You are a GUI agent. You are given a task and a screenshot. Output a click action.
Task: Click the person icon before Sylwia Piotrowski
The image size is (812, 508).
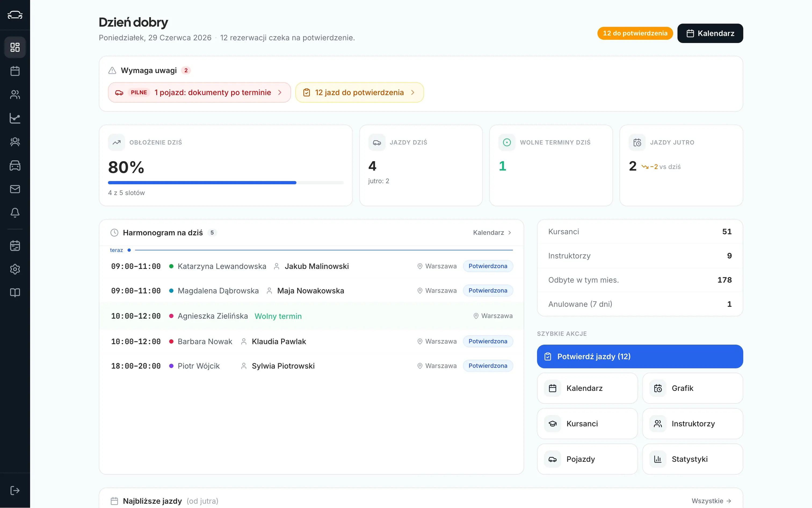pos(244,366)
